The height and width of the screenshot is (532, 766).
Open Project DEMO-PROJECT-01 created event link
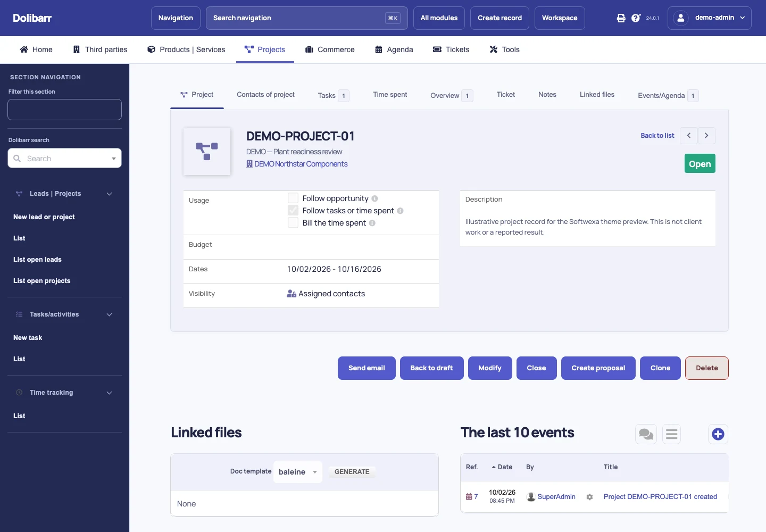(x=660, y=497)
